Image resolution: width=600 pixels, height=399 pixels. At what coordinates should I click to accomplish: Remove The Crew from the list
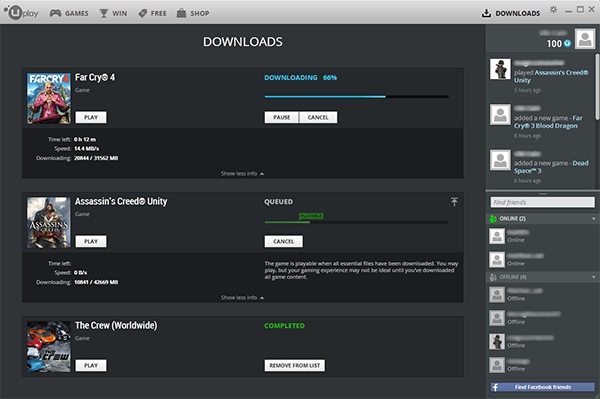pos(295,365)
